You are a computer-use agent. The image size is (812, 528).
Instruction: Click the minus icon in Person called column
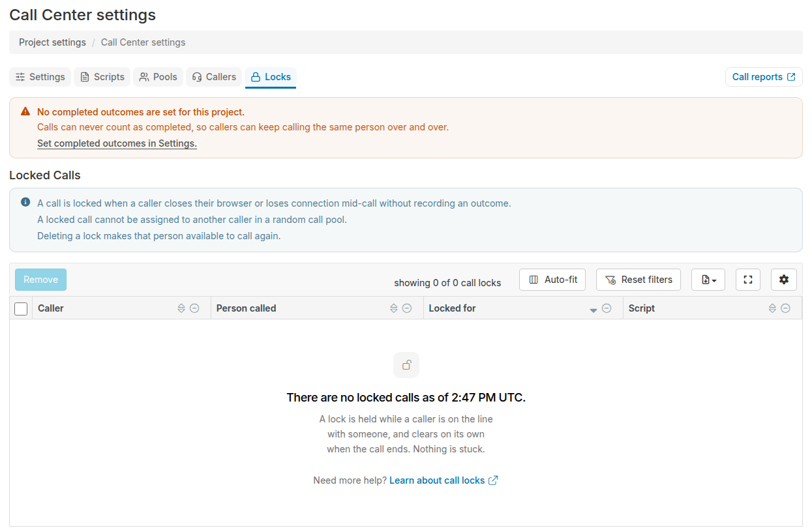click(407, 308)
